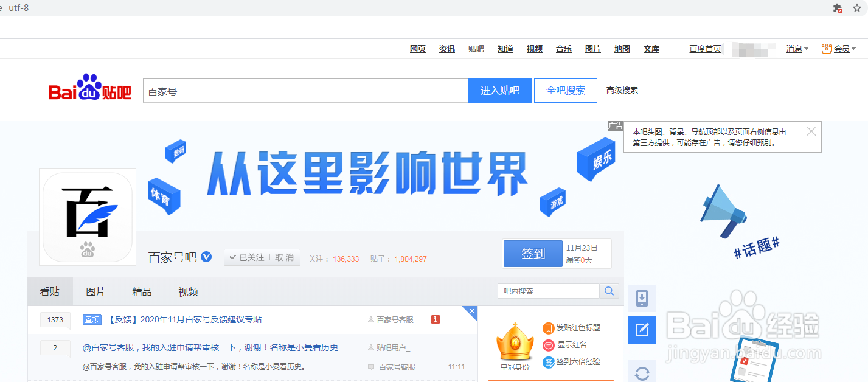Screen dimensions: 868x382
Task: Open 音乐 in the top navigation
Action: coord(564,49)
